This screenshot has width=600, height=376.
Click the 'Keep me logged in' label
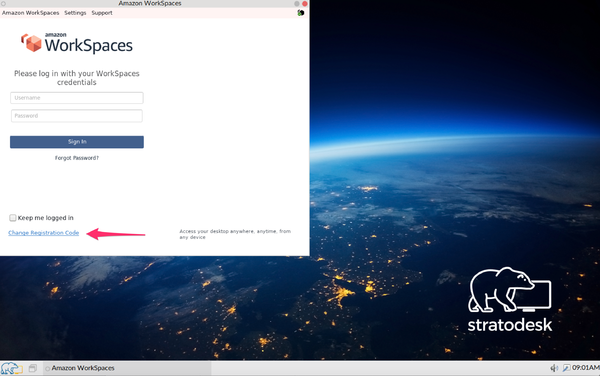click(x=46, y=218)
